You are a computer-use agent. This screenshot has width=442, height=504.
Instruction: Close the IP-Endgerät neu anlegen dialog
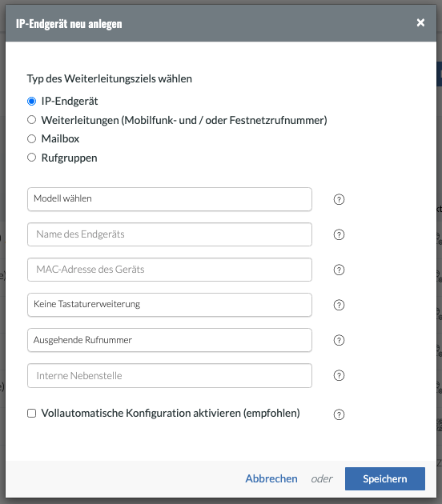pos(420,22)
